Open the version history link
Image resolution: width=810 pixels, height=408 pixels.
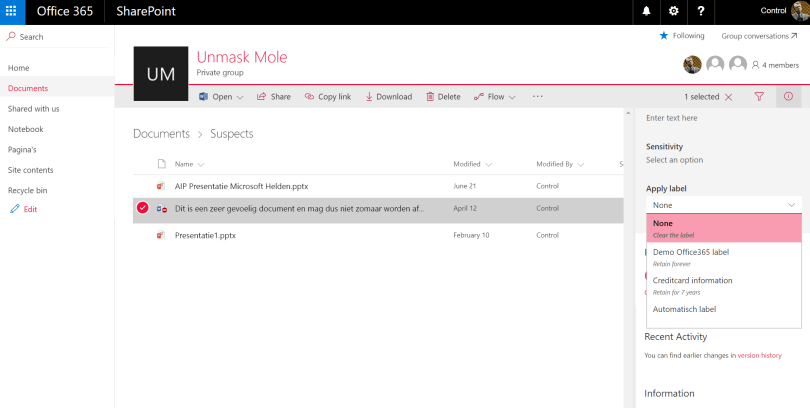(x=758, y=355)
